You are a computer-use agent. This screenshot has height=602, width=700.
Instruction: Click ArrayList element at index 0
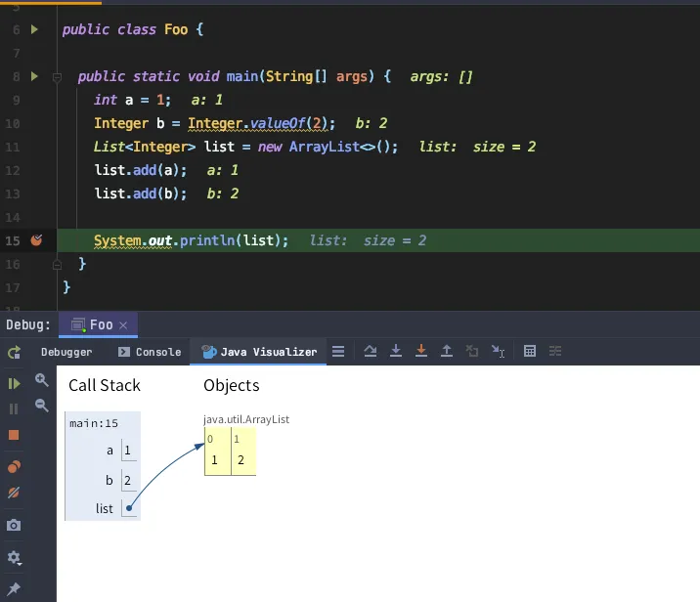point(217,451)
